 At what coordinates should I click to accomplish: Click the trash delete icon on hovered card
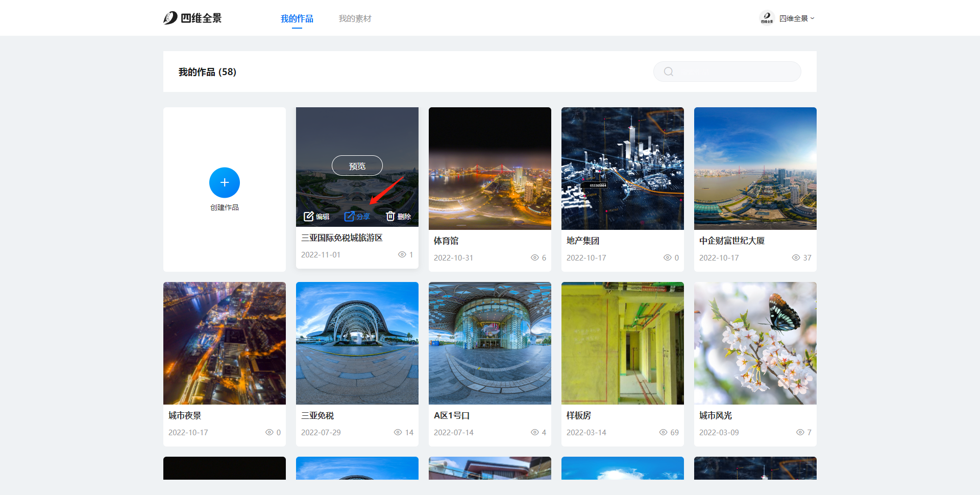tap(390, 217)
